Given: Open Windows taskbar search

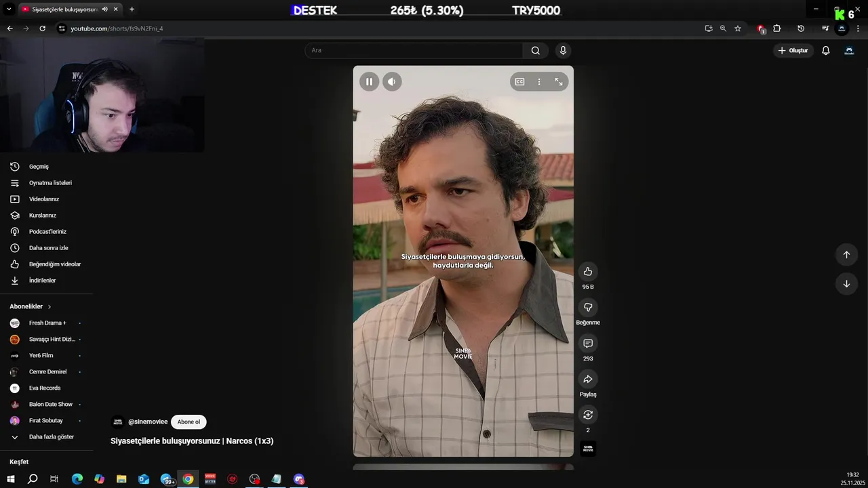Looking at the screenshot, I should pyautogui.click(x=33, y=479).
